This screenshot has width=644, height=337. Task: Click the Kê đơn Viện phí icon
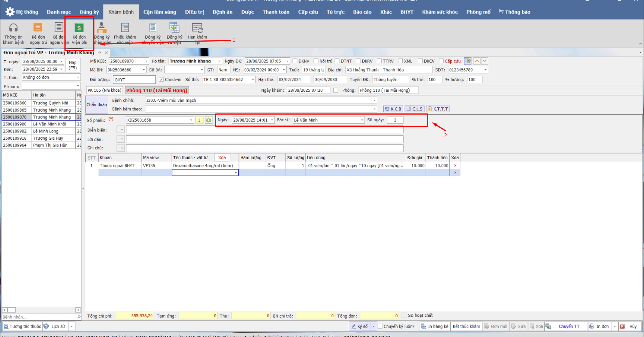click(79, 28)
